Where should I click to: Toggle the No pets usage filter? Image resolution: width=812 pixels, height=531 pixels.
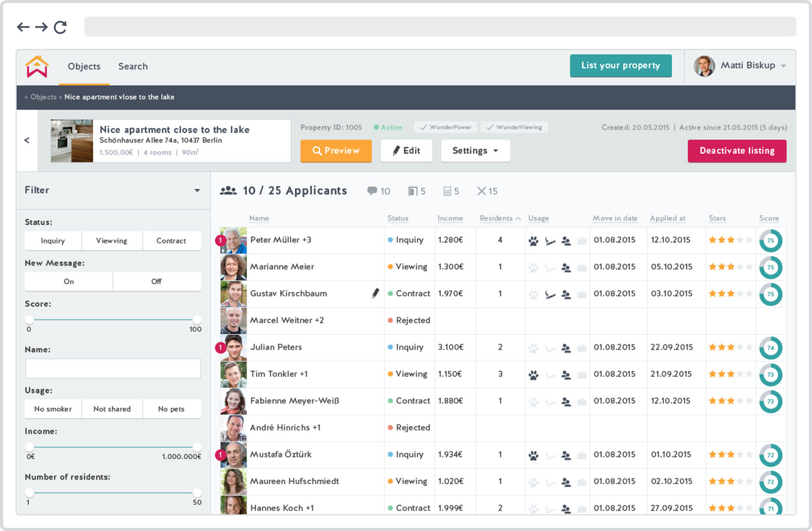171,409
